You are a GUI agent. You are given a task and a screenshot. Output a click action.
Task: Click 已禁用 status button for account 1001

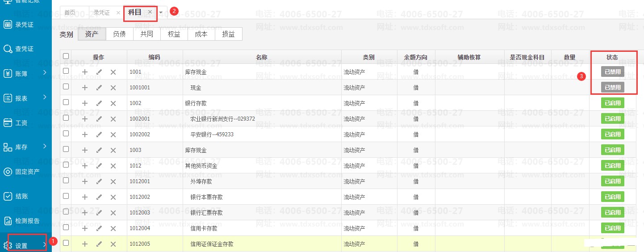[612, 72]
